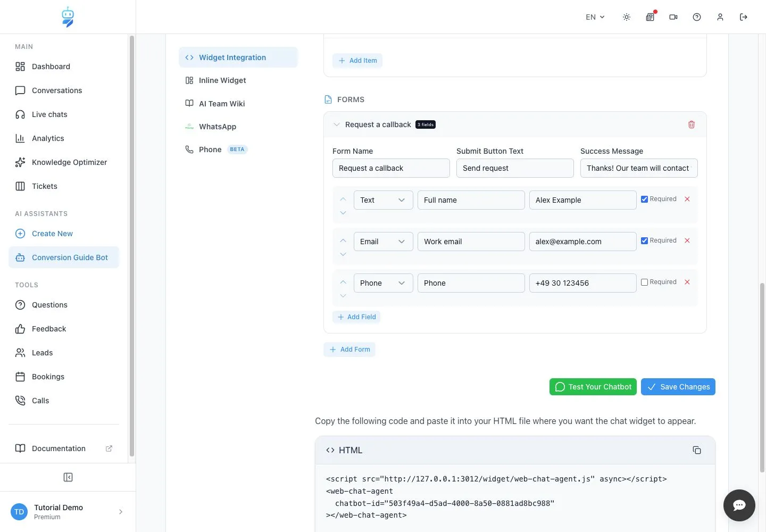Image resolution: width=766 pixels, height=532 pixels.
Task: Click the sidebar vertical scrollbar
Action: click(132, 245)
